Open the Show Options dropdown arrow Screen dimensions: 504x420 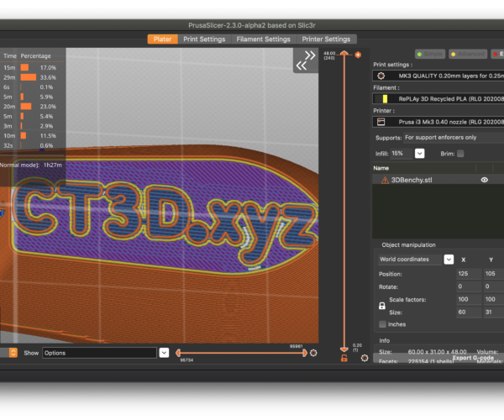click(164, 353)
